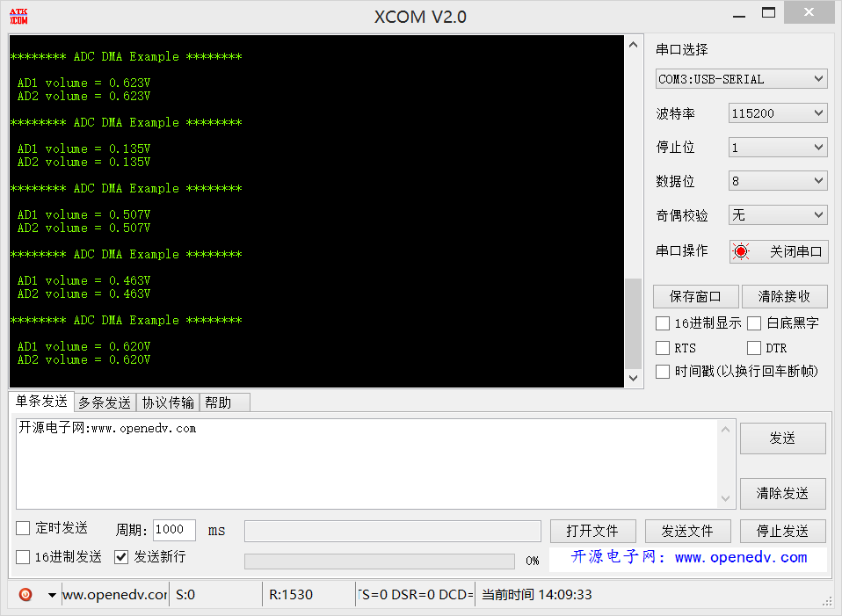Image resolution: width=842 pixels, height=616 pixels.
Task: Switch to the 单条发送 tab
Action: (41, 402)
